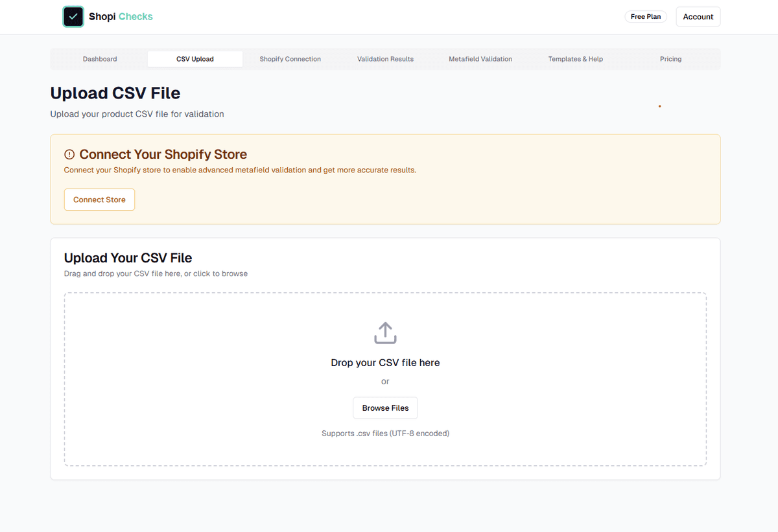Open the Account menu
778x532 pixels.
(698, 16)
